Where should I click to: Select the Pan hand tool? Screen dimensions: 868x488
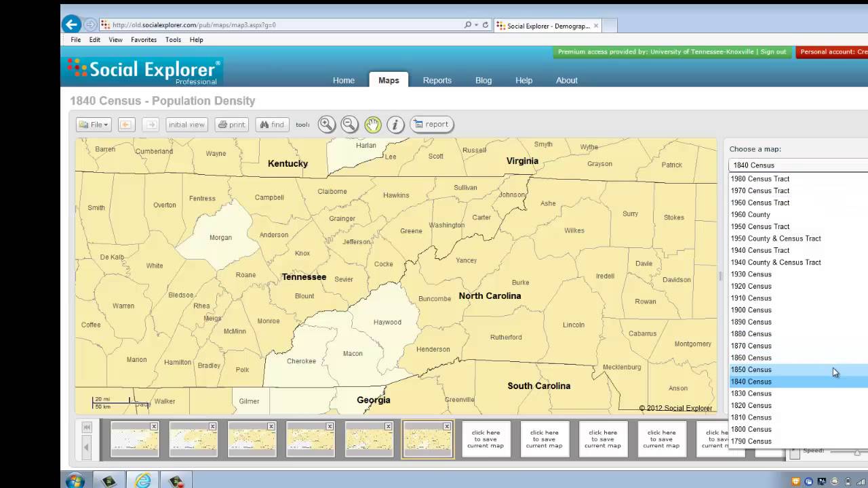(x=372, y=124)
